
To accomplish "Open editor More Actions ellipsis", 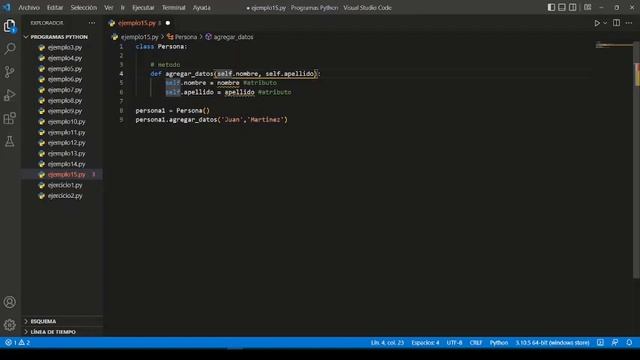I will click(x=629, y=23).
